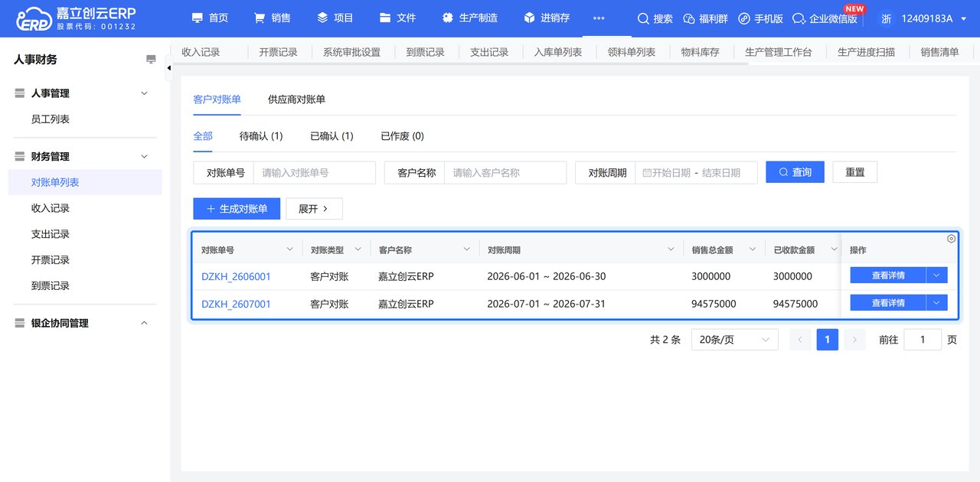Open 企业微信版 enterprise WeChat version
980x482 pixels.
pos(825,18)
